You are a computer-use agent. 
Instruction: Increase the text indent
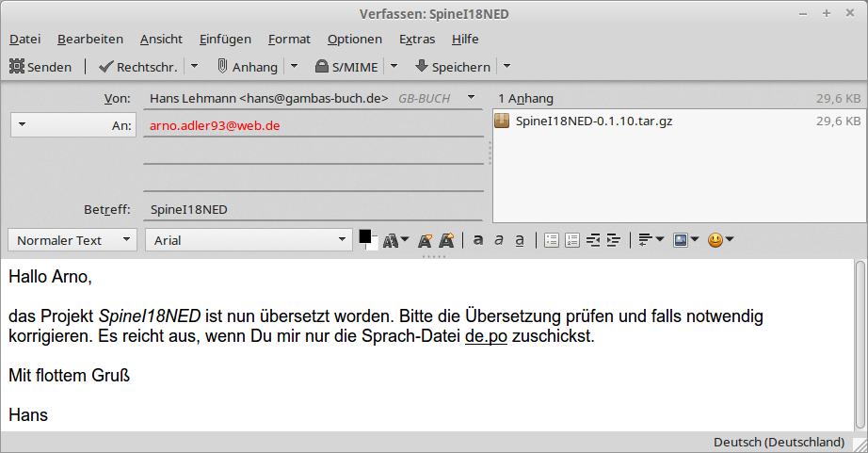point(614,240)
